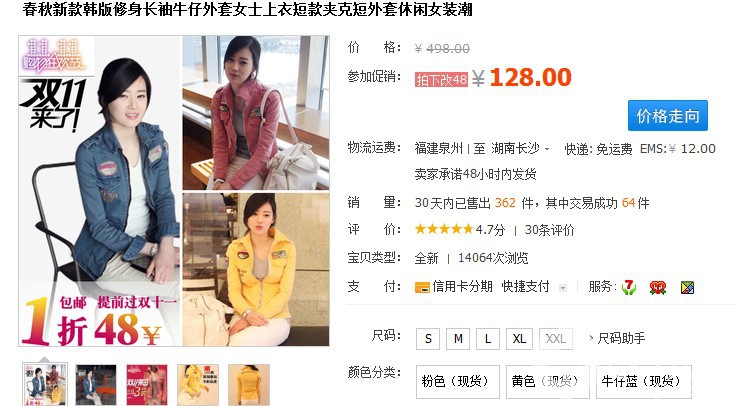The image size is (736, 406).
Task: Select size M
Action: click(x=458, y=338)
